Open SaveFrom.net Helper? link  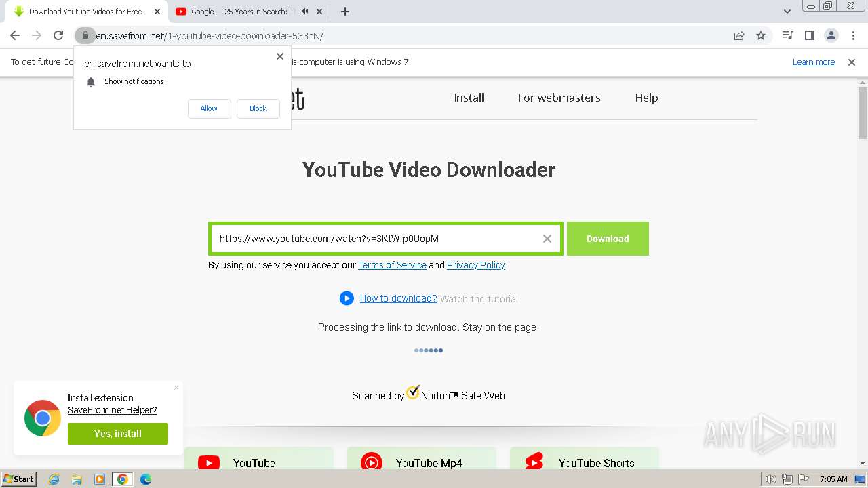pos(113,410)
